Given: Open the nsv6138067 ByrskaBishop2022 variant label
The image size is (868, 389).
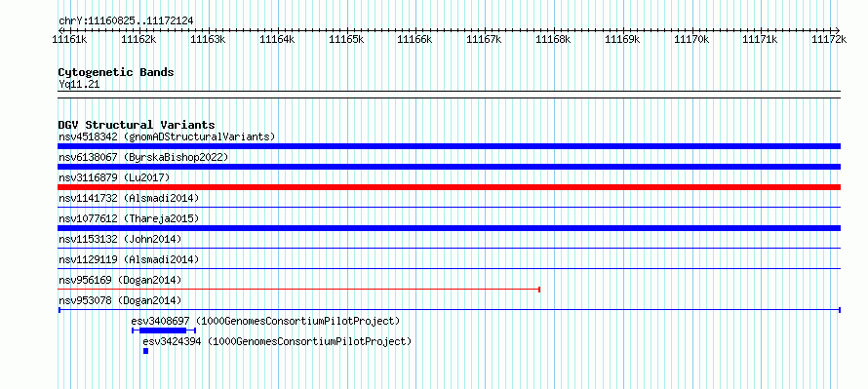Looking at the screenshot, I should (x=143, y=157).
